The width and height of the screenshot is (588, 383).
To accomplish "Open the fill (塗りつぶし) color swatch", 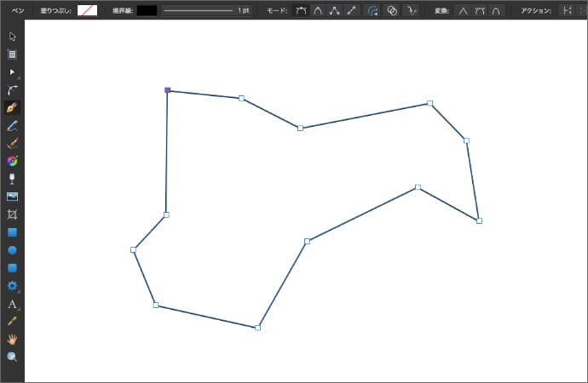I will point(87,10).
